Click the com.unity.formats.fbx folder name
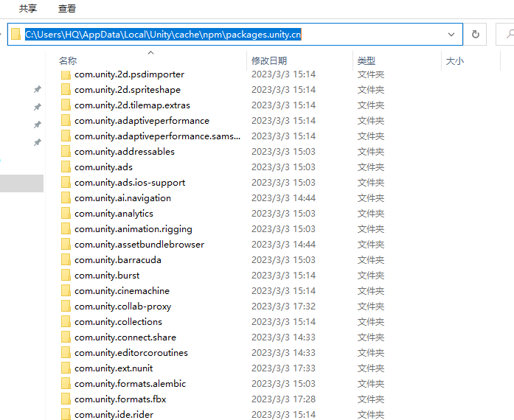This screenshot has width=514, height=420. tap(120, 399)
